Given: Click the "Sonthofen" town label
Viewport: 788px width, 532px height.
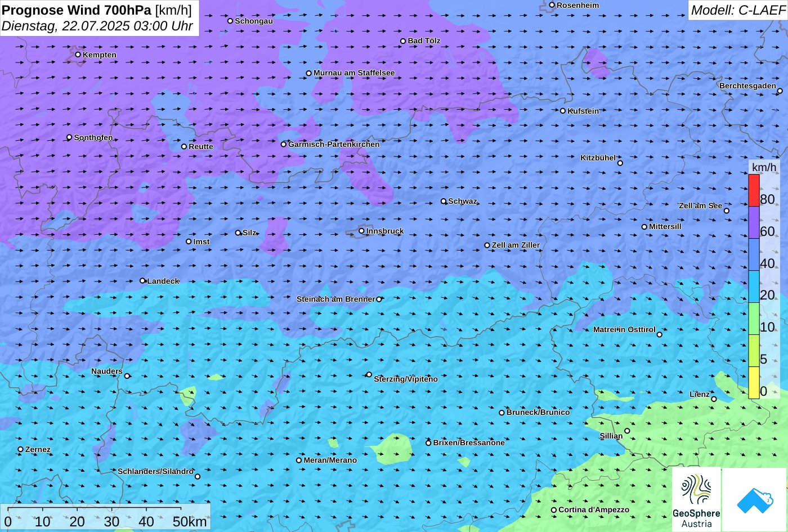Looking at the screenshot, I should pos(93,137).
